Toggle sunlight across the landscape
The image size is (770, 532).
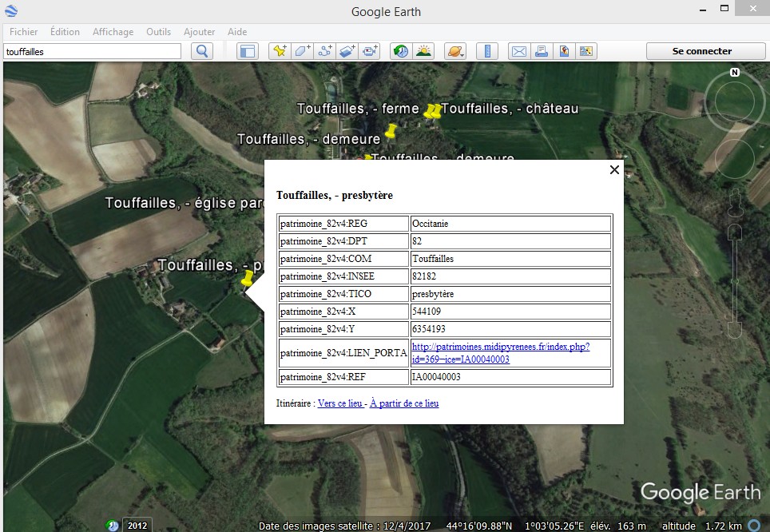[x=423, y=51]
